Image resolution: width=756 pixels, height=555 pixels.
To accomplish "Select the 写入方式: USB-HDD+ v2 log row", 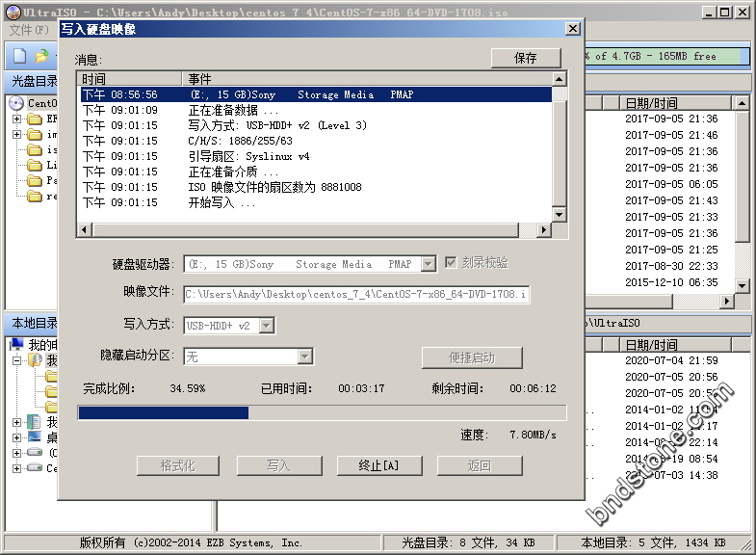I will [x=316, y=125].
